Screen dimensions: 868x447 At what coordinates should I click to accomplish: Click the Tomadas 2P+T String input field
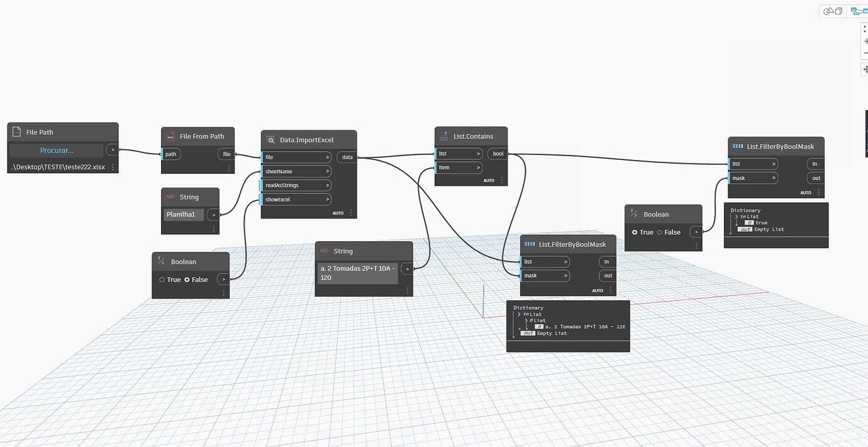pos(357,273)
